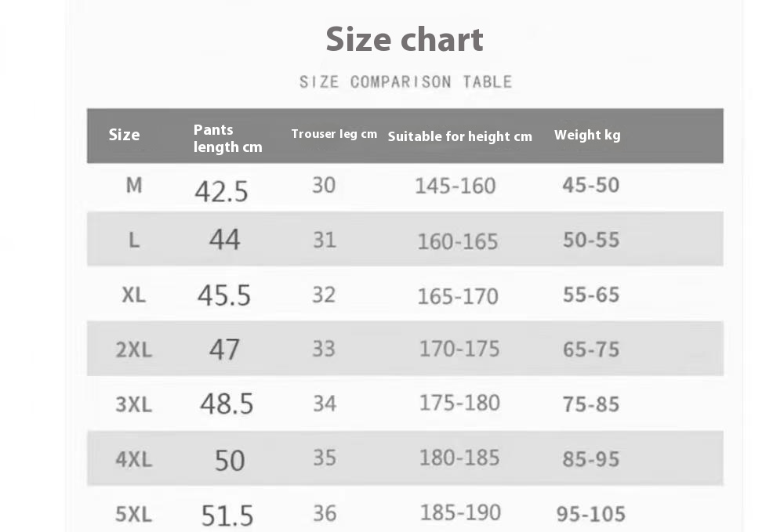This screenshot has width=784, height=532.
Task: Select the 4XL size row label
Action: pos(134,459)
